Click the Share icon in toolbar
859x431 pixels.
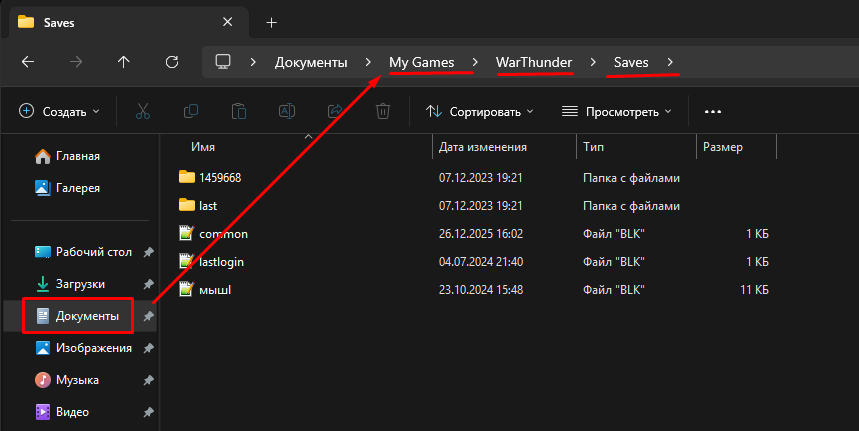tap(335, 111)
